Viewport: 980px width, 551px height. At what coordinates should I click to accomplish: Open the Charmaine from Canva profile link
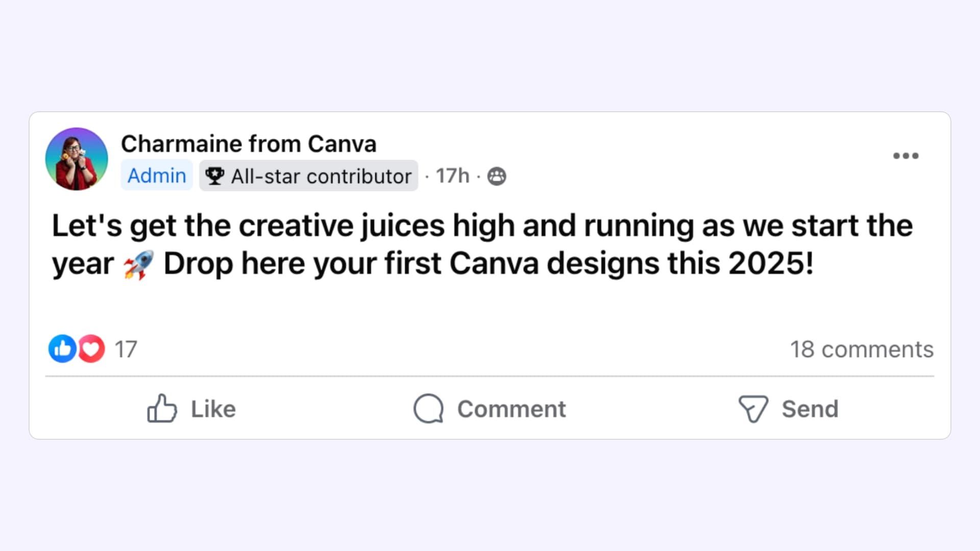point(249,144)
